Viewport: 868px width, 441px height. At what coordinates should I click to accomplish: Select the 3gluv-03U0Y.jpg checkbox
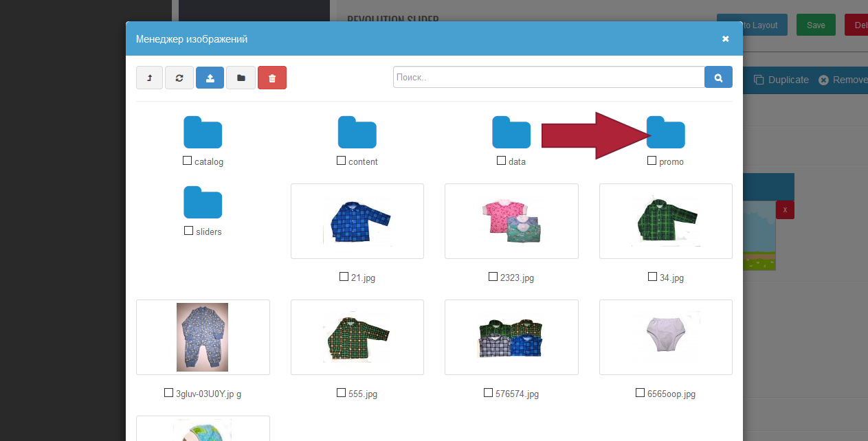tap(168, 393)
